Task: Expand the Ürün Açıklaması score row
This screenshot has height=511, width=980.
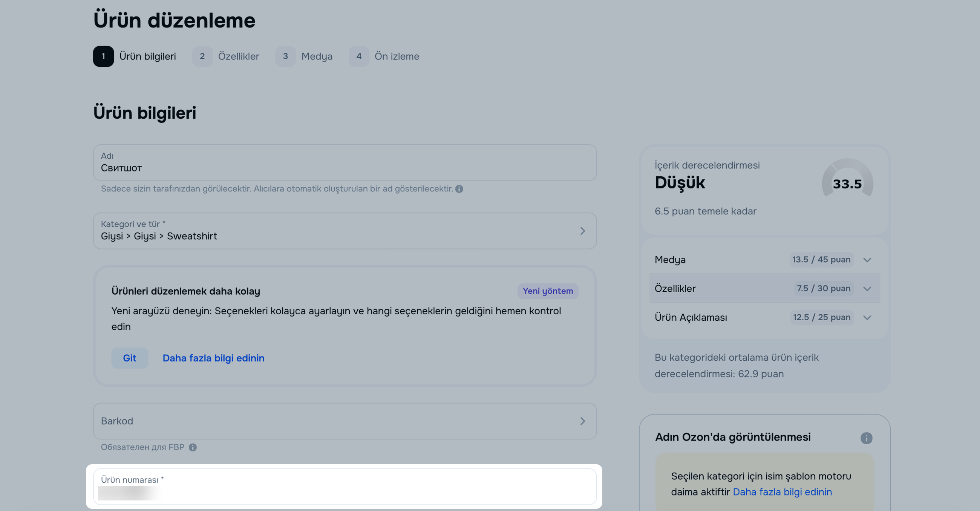Action: pos(867,318)
